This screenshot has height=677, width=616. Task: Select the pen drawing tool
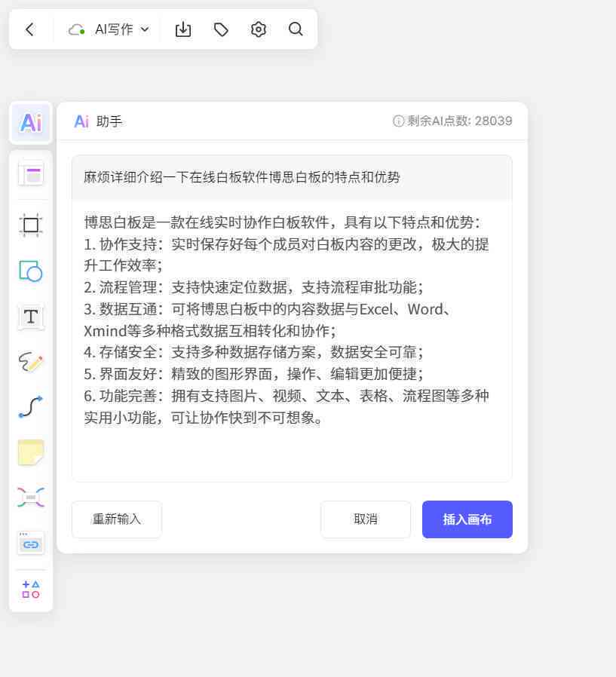point(31,362)
